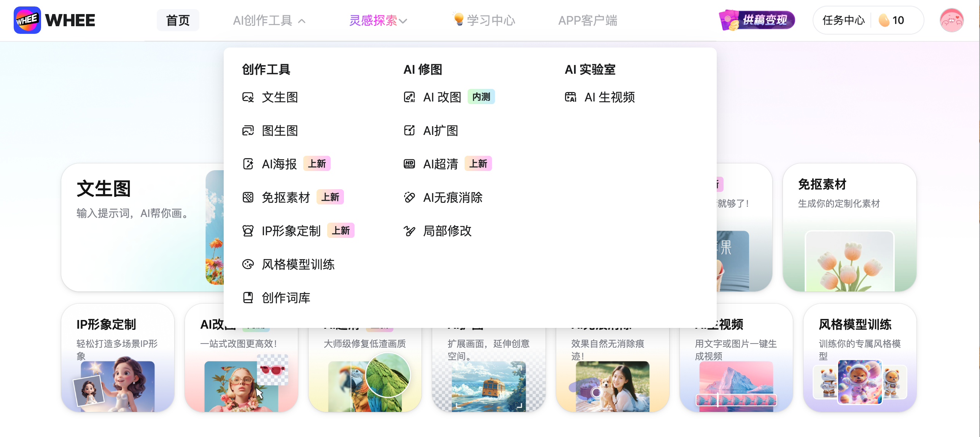Image resolution: width=980 pixels, height=437 pixels.
Task: Switch to the 首页 tab
Action: point(178,21)
